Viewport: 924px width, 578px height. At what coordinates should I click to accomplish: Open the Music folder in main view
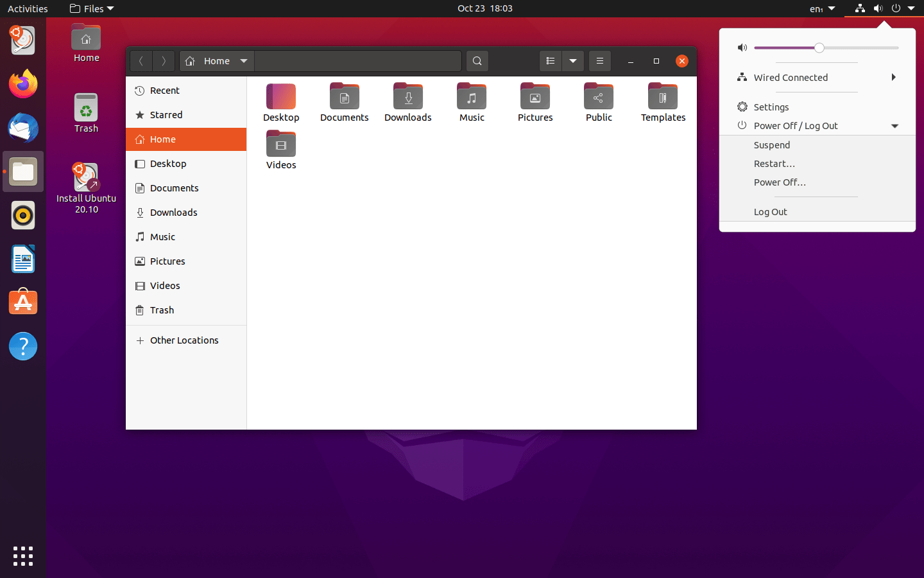(x=472, y=102)
